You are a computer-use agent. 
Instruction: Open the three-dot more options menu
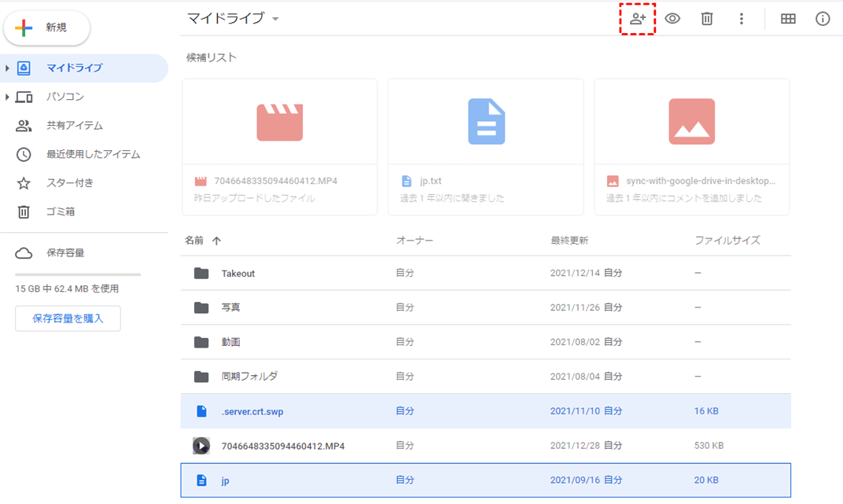pos(741,19)
